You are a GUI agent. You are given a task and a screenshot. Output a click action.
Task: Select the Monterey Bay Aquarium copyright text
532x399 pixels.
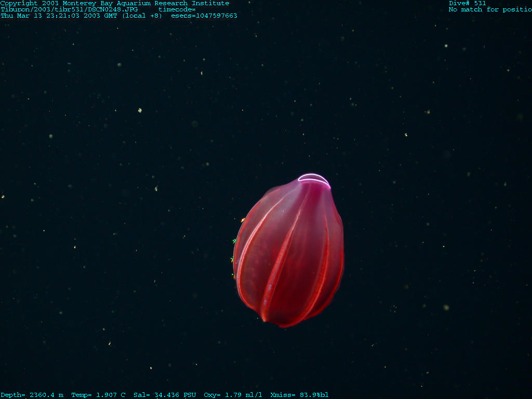point(114,3)
